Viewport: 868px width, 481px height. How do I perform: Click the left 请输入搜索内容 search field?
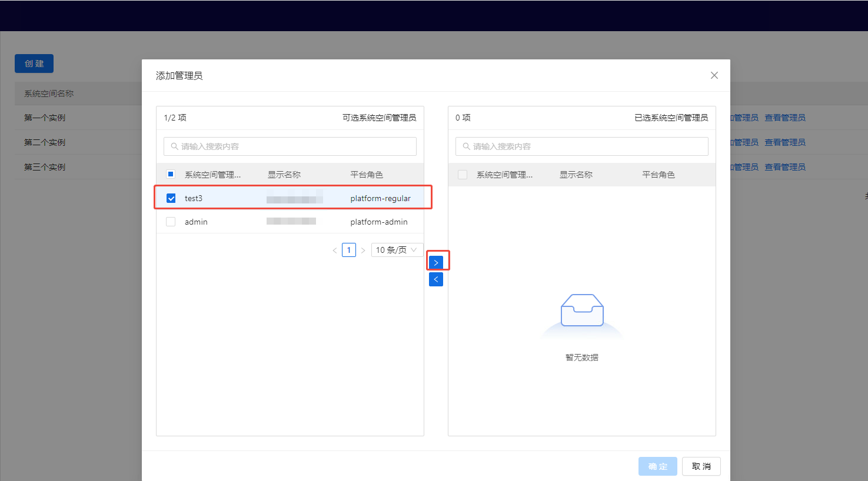pyautogui.click(x=247, y=146)
